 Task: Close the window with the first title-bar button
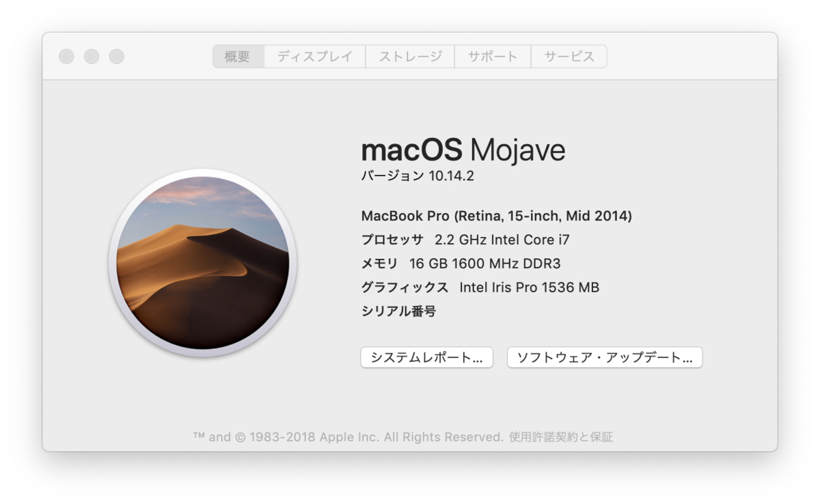pyautogui.click(x=66, y=57)
